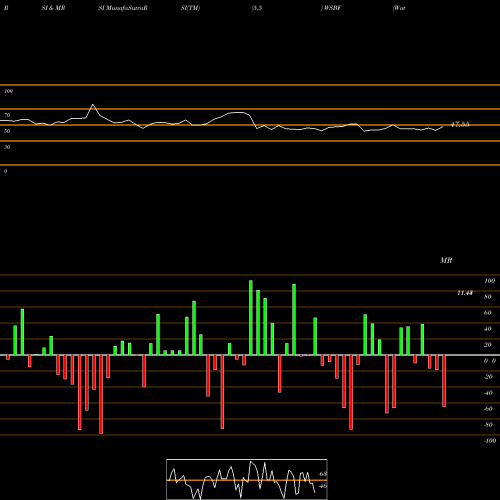Image resolution: width=500 pixels, height=500 pixels.
Task: Click the -20 label on the MR axis
Action: click(488, 377)
